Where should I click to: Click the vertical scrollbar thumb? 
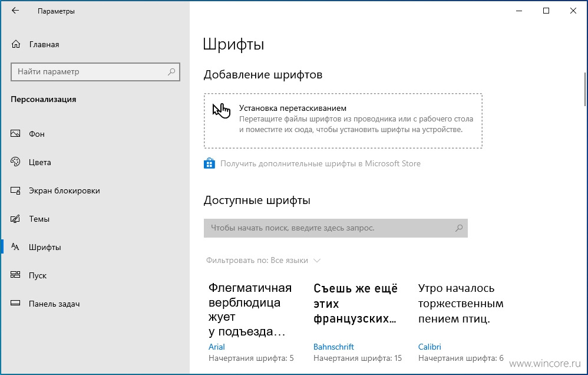tap(586, 89)
